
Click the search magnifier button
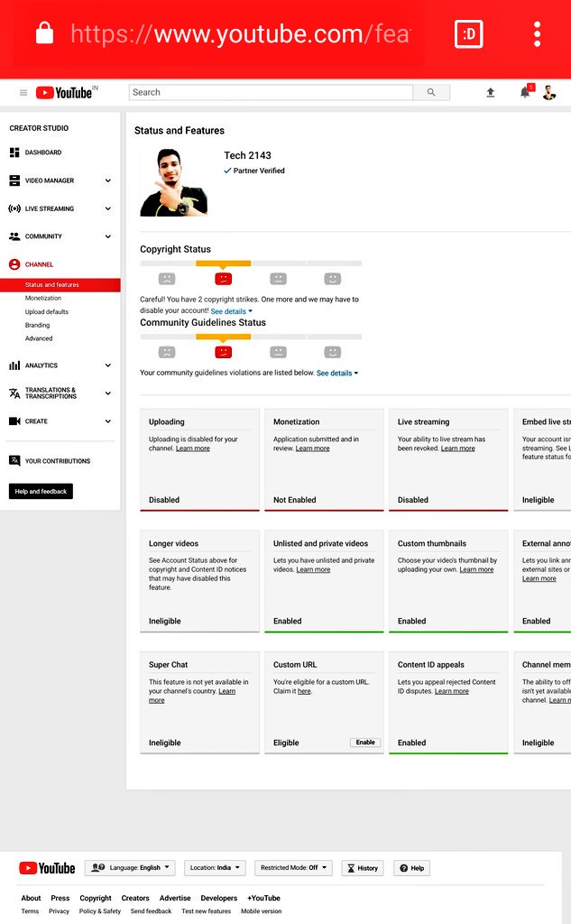tap(431, 93)
